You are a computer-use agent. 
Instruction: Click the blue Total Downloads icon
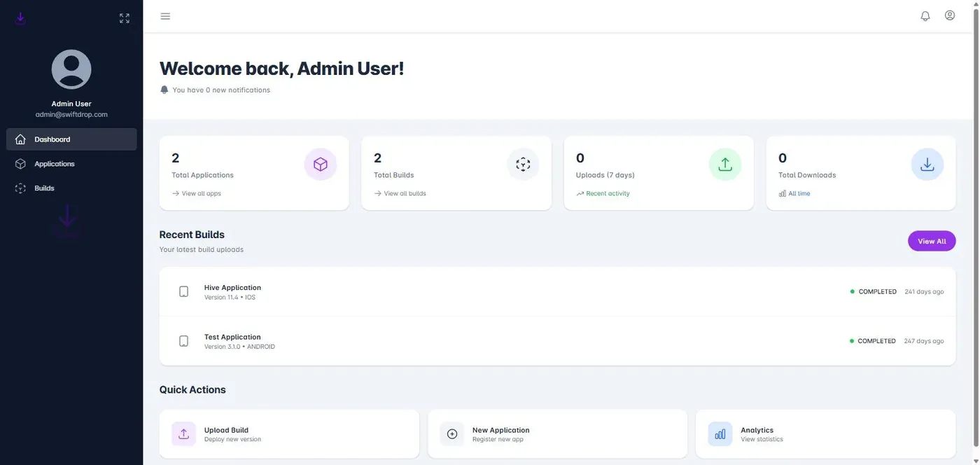click(x=927, y=165)
